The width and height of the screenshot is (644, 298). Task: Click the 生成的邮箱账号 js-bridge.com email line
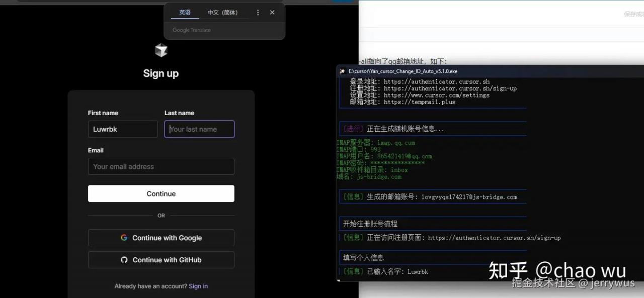point(430,197)
